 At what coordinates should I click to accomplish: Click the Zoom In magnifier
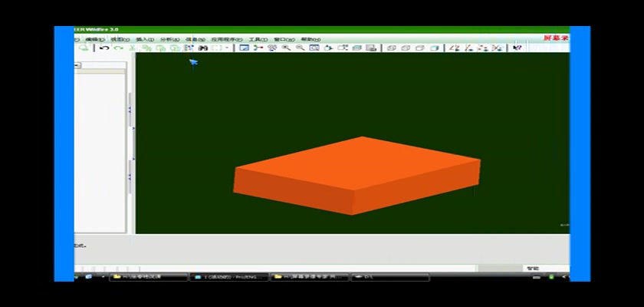(286, 48)
